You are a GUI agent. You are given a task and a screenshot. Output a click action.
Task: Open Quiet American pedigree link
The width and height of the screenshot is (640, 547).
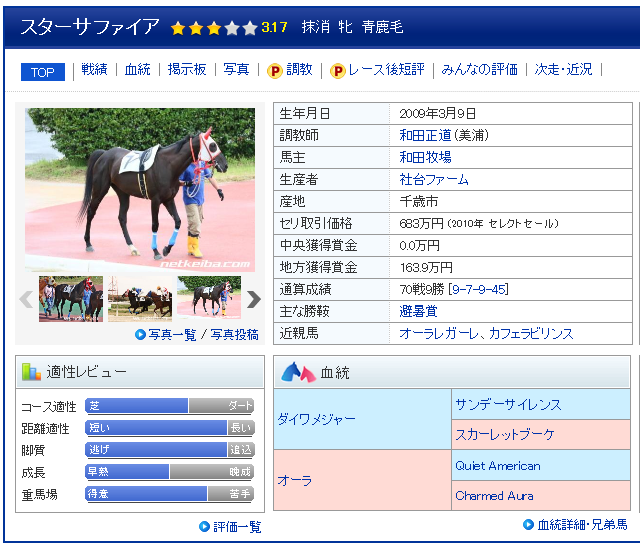coord(498,466)
